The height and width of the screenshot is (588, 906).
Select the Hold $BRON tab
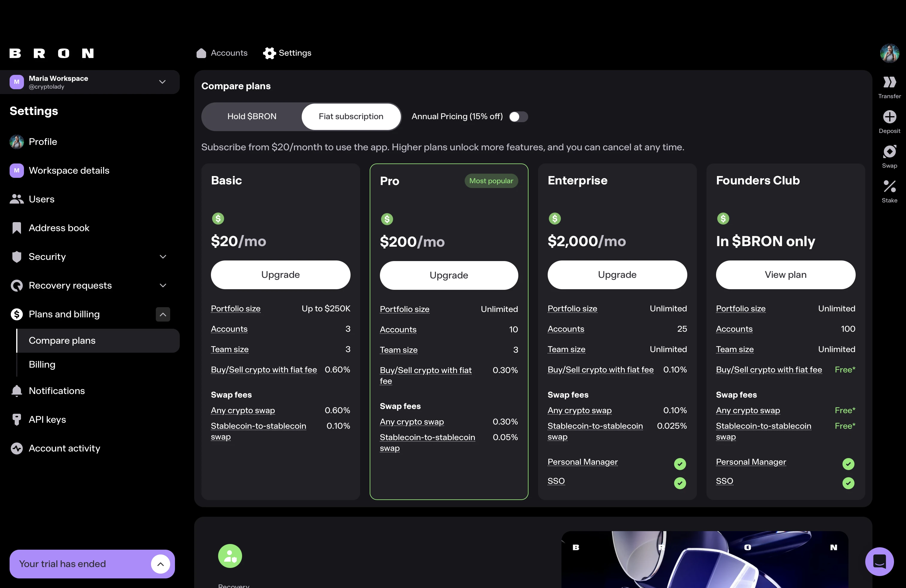tap(252, 116)
